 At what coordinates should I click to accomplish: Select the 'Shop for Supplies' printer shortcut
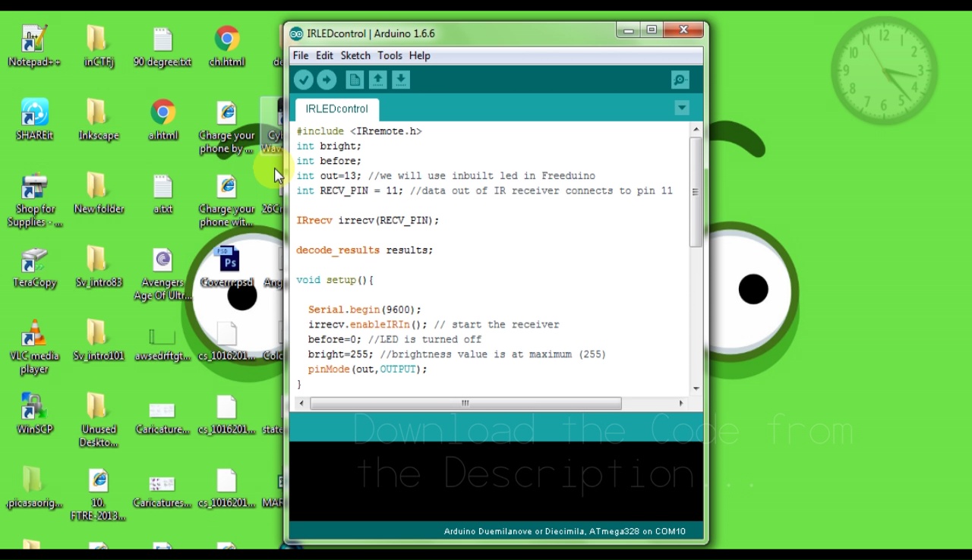[34, 201]
